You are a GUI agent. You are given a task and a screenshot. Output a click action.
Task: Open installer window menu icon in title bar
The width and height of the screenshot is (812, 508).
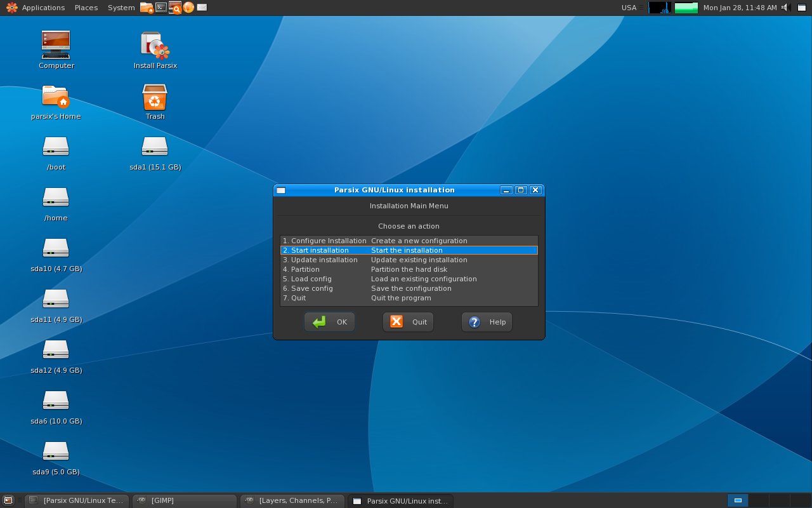click(x=281, y=190)
